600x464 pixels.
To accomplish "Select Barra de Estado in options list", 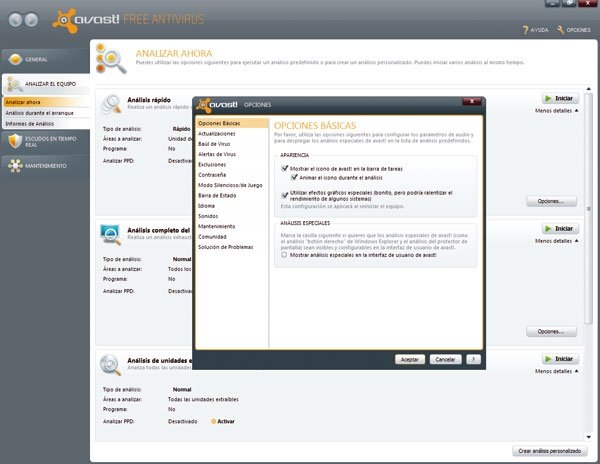I will [232, 195].
